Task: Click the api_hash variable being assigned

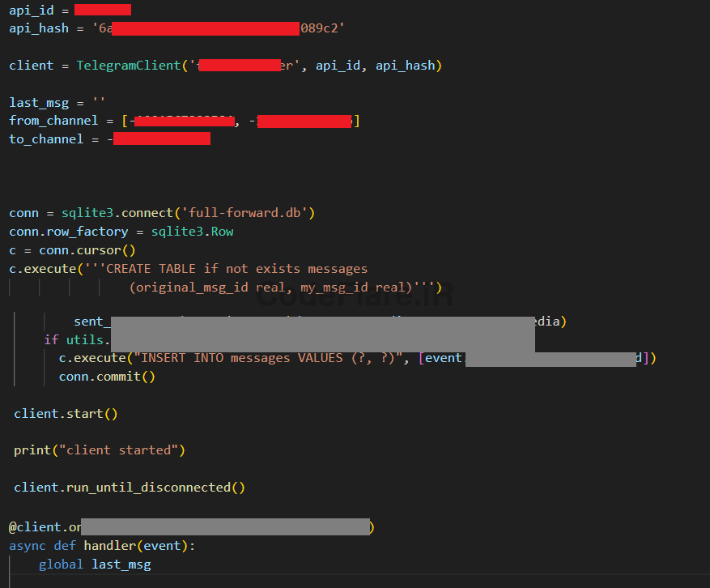Action: tap(39, 28)
